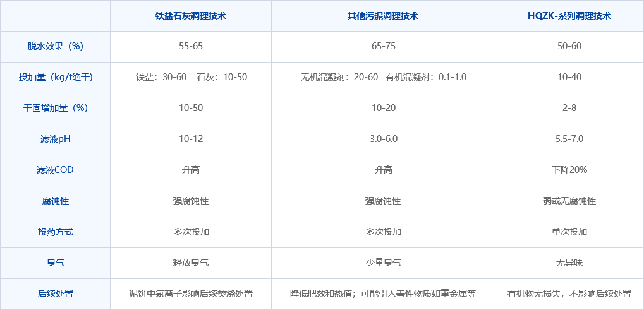Click the 泥饼中氯离子影响后续焚烧处置 cell

coord(191,294)
